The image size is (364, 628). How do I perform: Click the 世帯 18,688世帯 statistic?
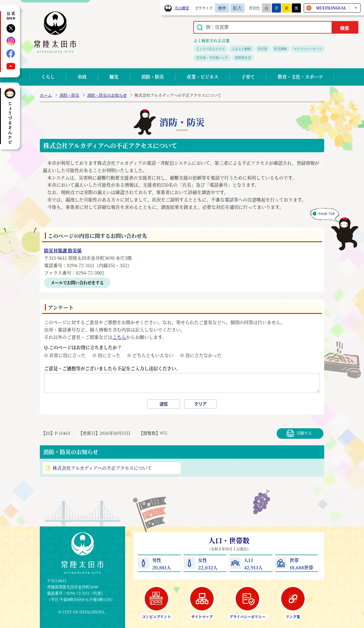click(297, 563)
